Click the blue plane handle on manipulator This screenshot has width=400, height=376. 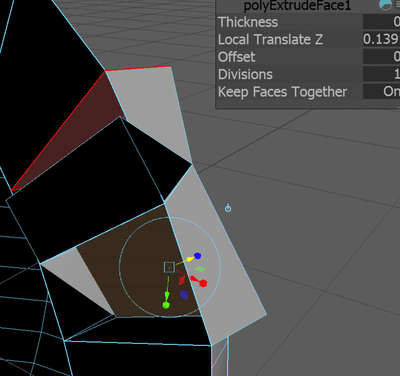pyautogui.click(x=184, y=295)
